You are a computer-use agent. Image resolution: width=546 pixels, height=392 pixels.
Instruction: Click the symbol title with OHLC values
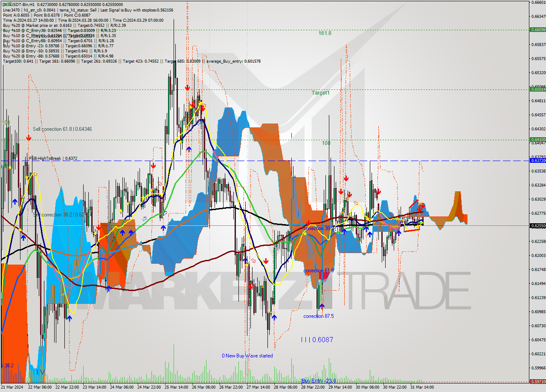pos(63,5)
